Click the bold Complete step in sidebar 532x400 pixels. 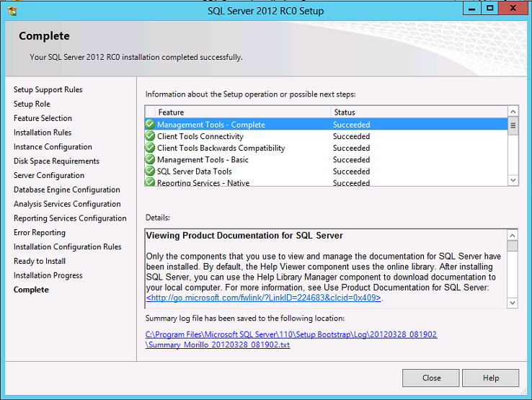point(31,290)
